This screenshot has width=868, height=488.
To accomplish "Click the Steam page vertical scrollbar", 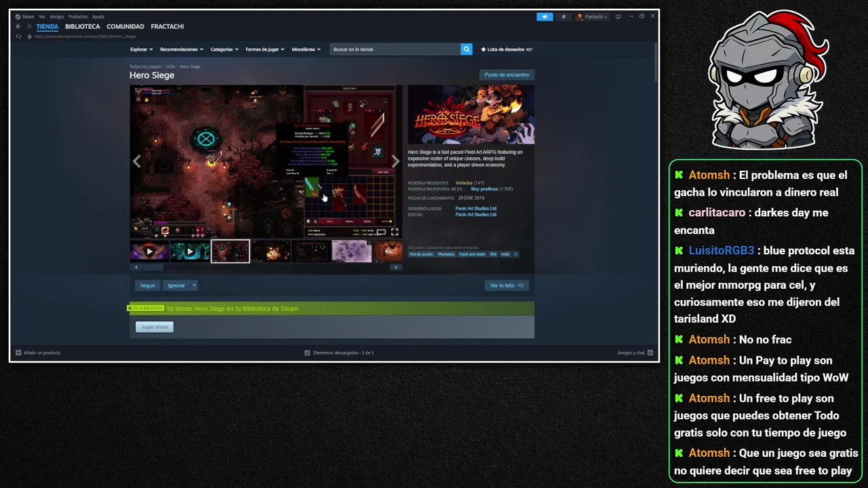I will coord(656,61).
